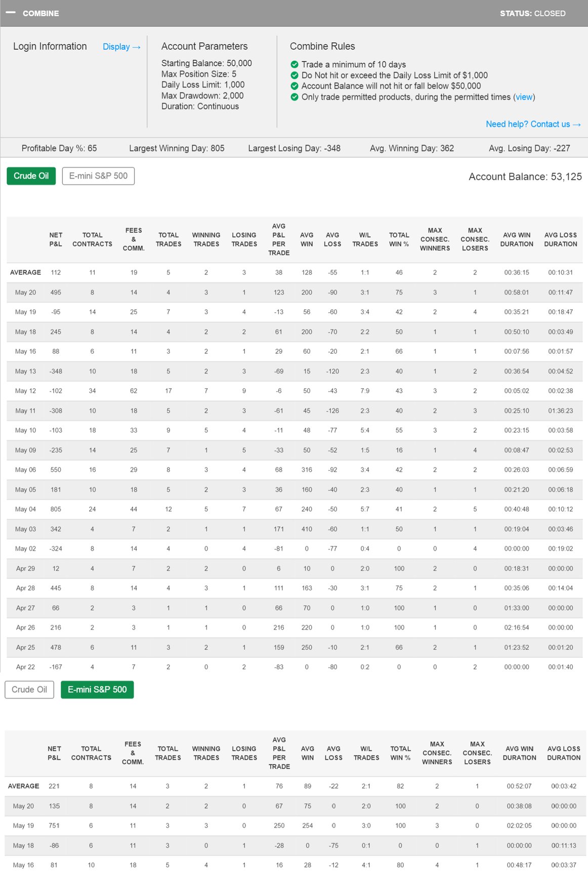Select the Apr 22 row in Crude Oil table
This screenshot has width=588, height=873.
pos(25,667)
